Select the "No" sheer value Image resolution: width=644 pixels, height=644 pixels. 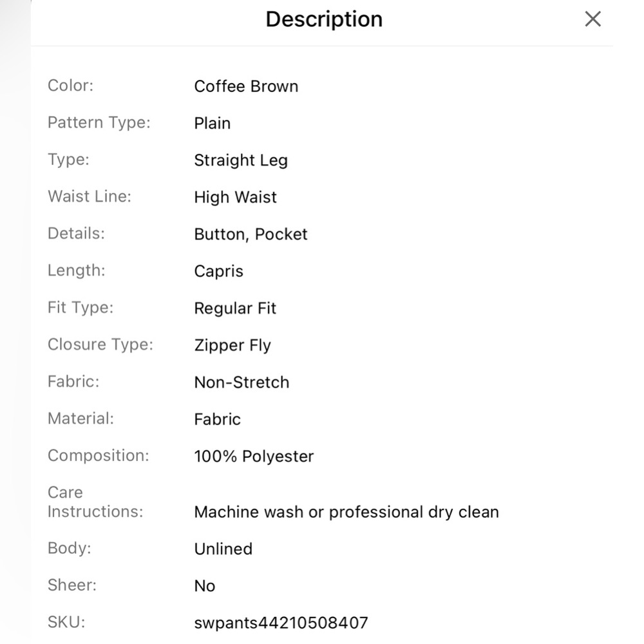(205, 586)
